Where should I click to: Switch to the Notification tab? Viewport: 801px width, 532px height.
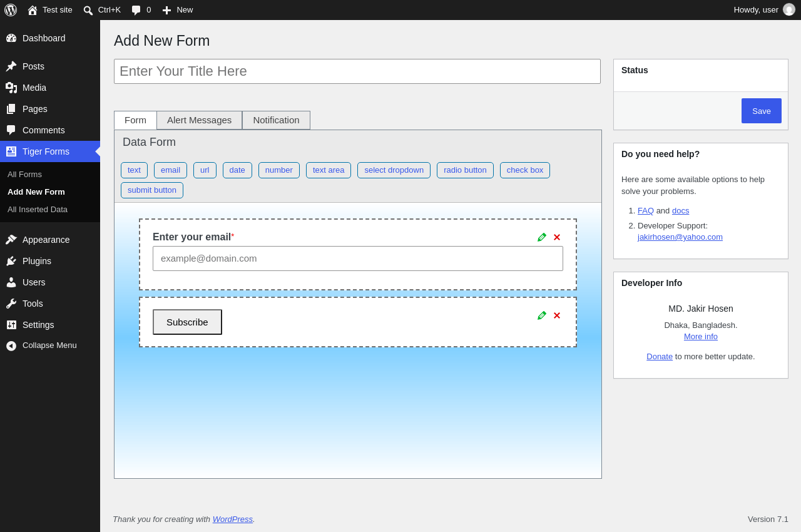(276, 120)
